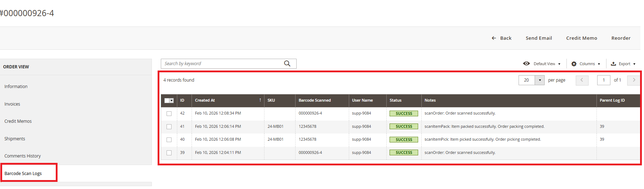Click the eye icon for Default View
This screenshot has width=644, height=189.
(x=526, y=64)
